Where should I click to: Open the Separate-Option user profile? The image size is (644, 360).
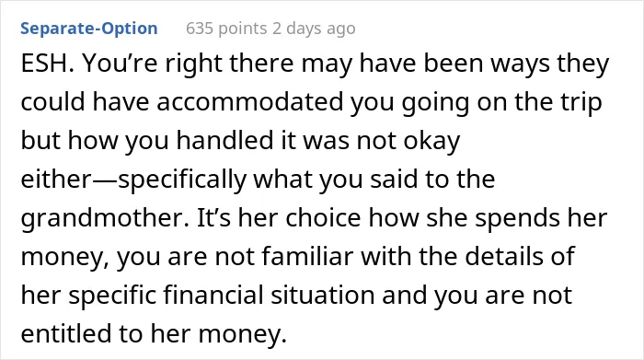tap(88, 29)
